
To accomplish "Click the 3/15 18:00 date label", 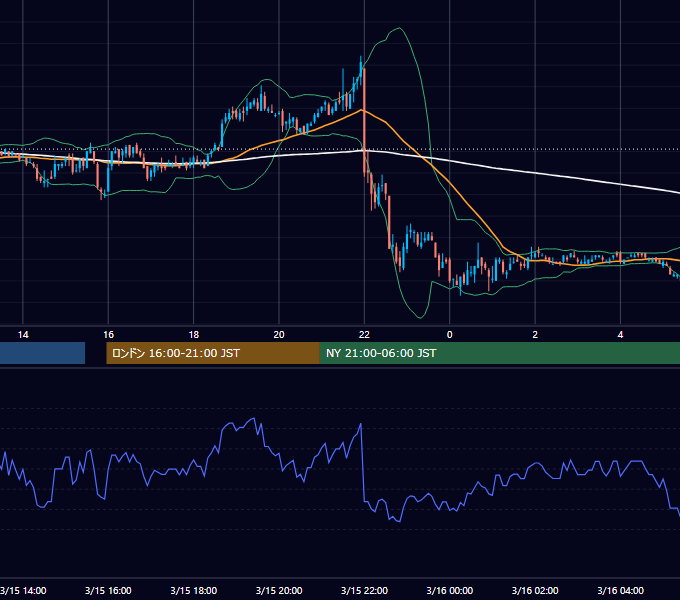I will [193, 590].
